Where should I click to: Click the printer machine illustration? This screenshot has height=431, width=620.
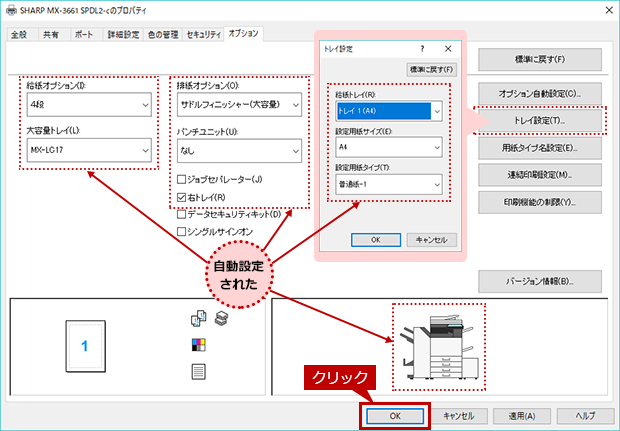tap(439, 347)
